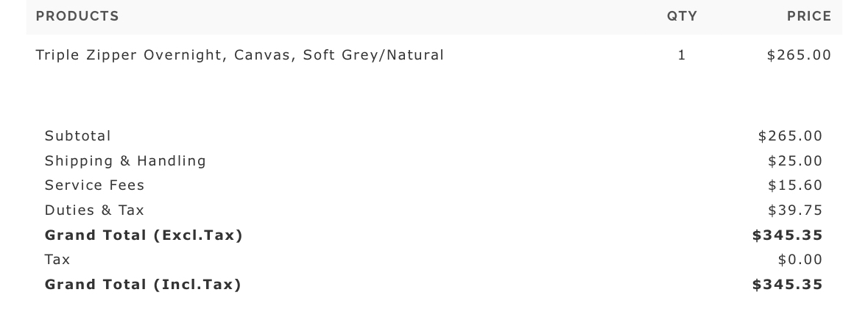Click the product row price $265.00

(799, 55)
